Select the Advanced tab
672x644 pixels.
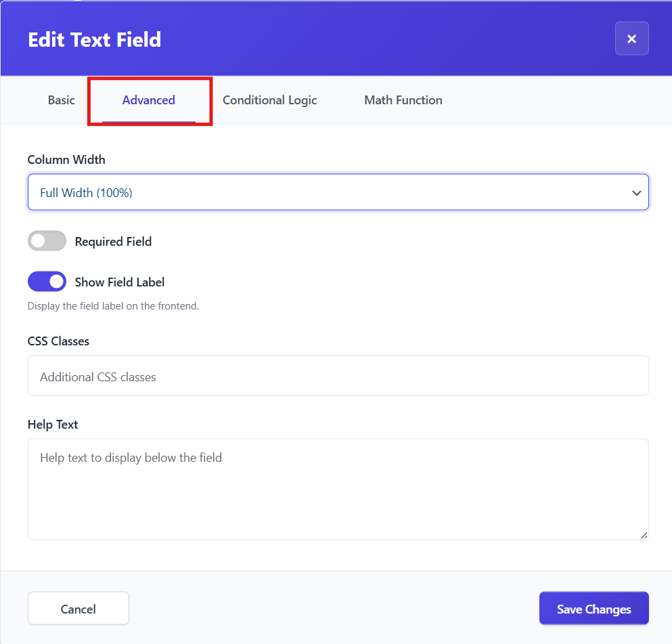(149, 100)
